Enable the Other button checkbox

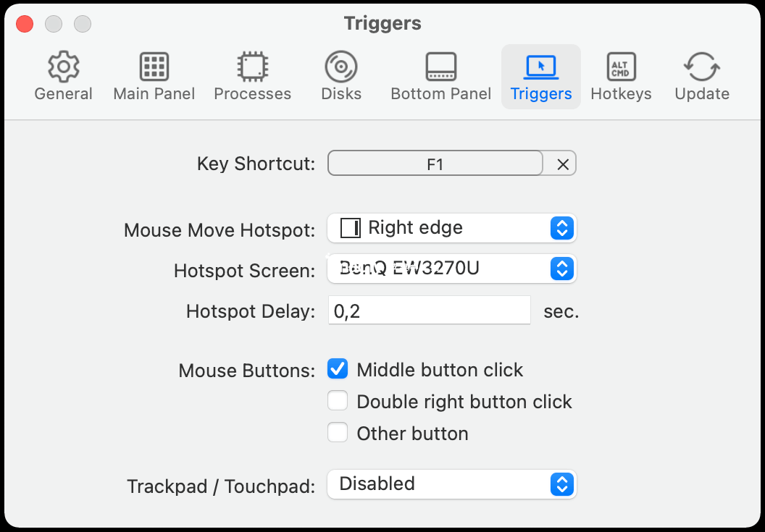(338, 433)
